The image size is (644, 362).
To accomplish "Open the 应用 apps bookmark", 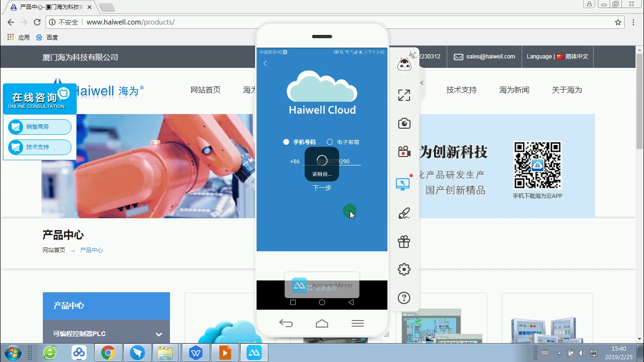I will (x=18, y=37).
